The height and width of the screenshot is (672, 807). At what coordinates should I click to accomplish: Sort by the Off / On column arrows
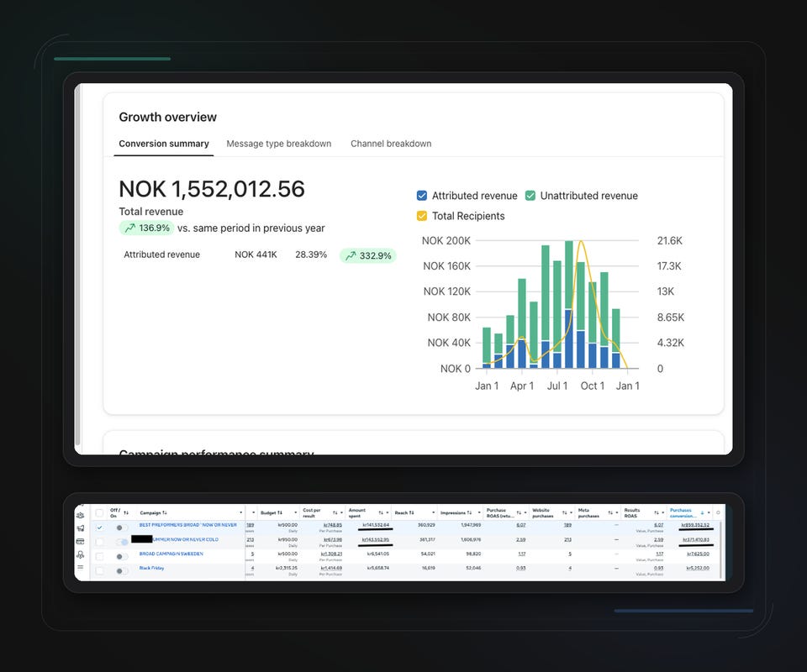point(126,512)
